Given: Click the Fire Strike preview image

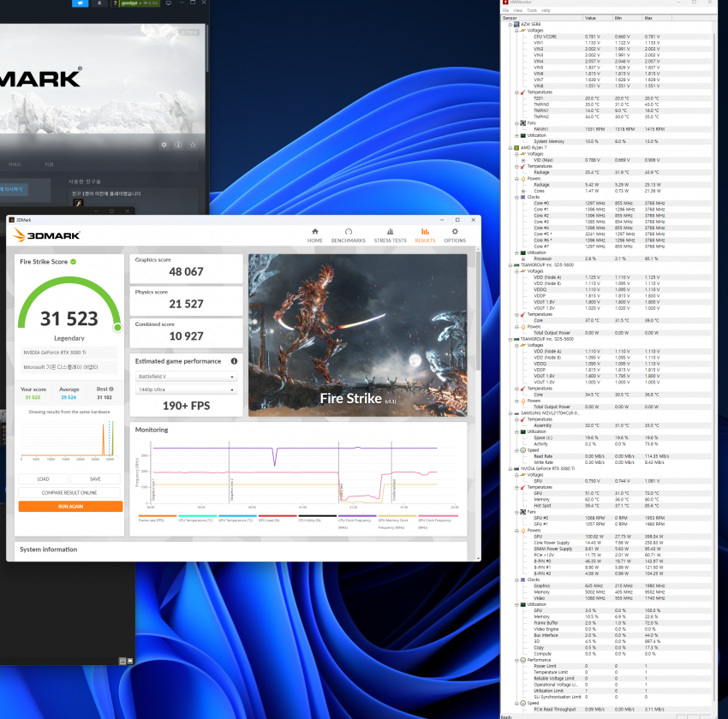Looking at the screenshot, I should (357, 335).
